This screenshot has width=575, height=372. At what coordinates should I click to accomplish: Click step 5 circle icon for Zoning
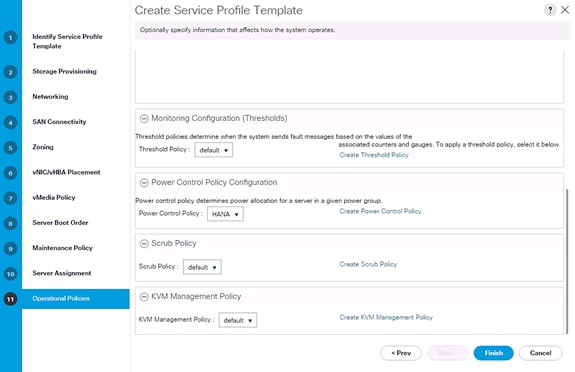(10, 148)
